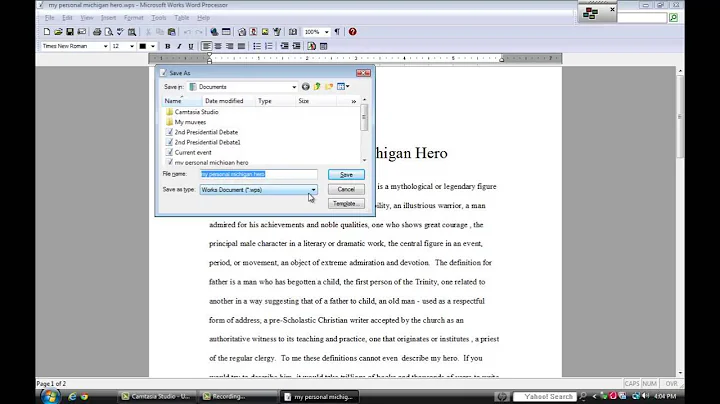Click the Address Book toolbar icon
This screenshot has height=404, width=720.
pos(293,32)
